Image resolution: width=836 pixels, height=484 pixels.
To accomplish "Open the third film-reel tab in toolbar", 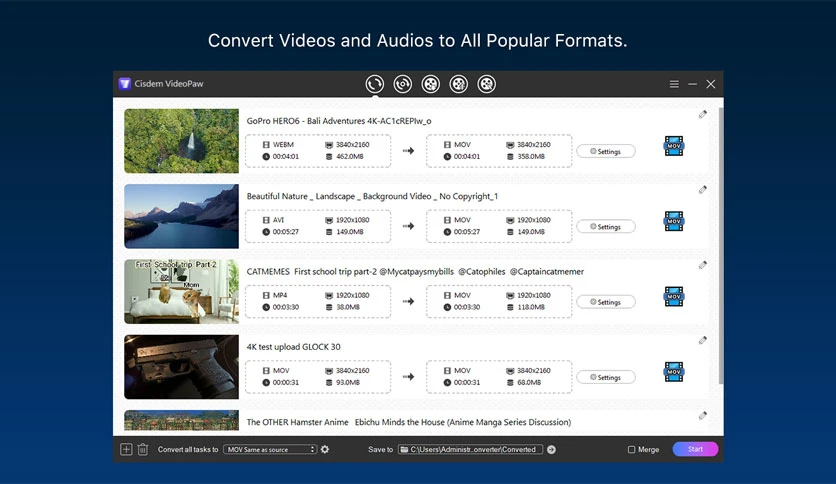I will [430, 84].
